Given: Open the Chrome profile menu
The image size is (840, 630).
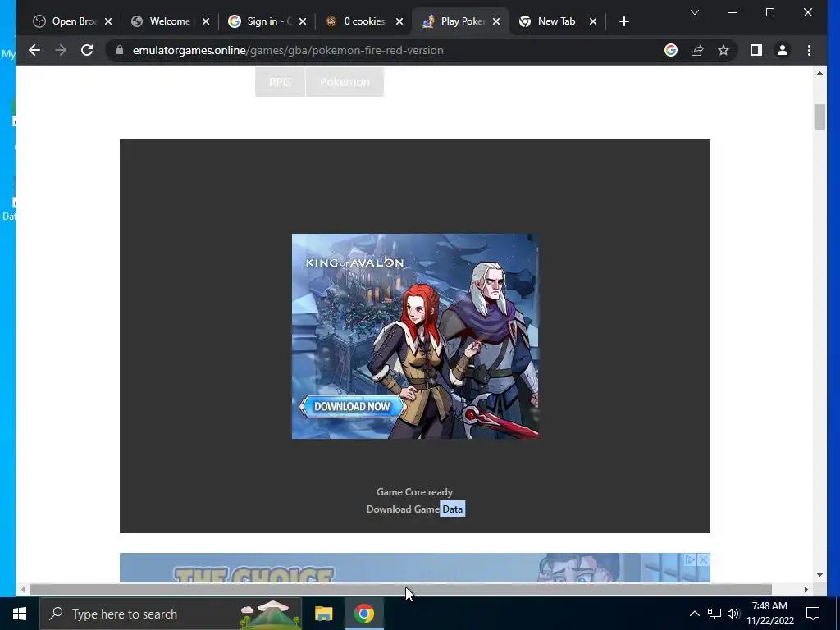Looking at the screenshot, I should tap(782, 50).
